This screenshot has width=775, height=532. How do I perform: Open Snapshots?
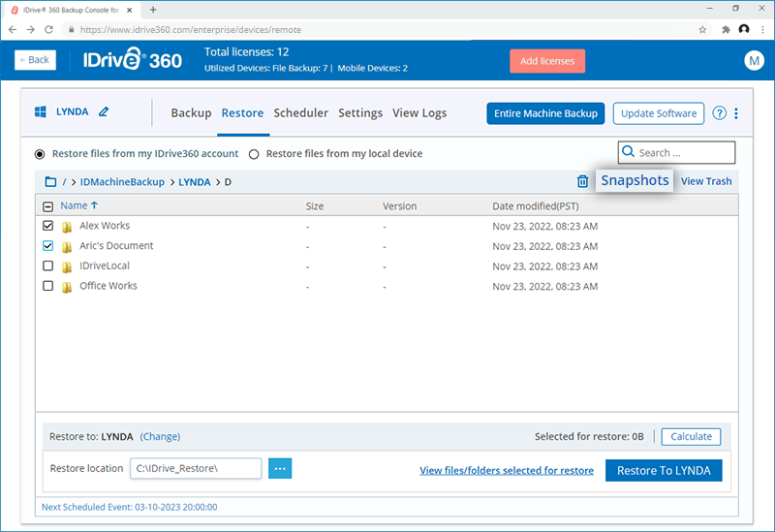point(635,180)
